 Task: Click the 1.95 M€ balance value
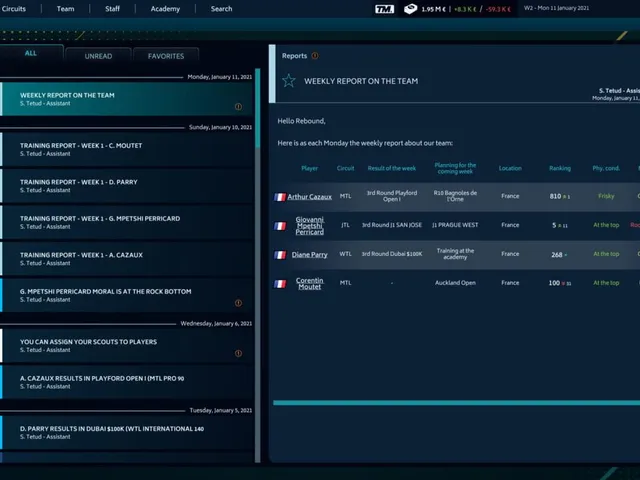(x=433, y=9)
